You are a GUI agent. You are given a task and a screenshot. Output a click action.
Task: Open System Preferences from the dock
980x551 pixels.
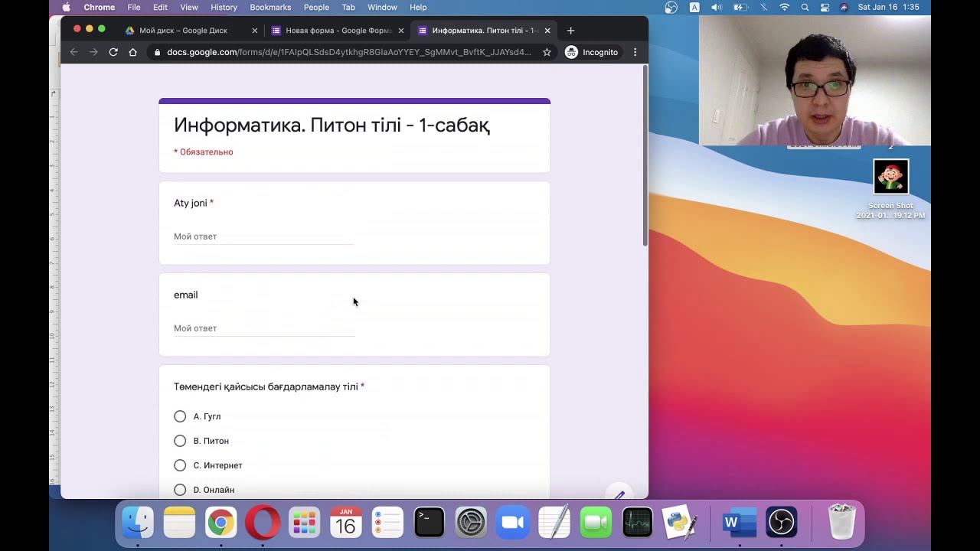pos(471,523)
